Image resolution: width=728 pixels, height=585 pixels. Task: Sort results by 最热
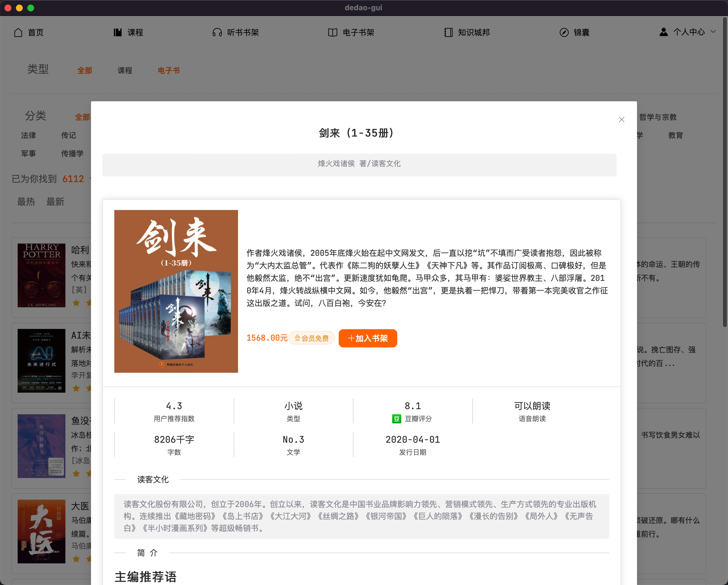pyautogui.click(x=26, y=202)
